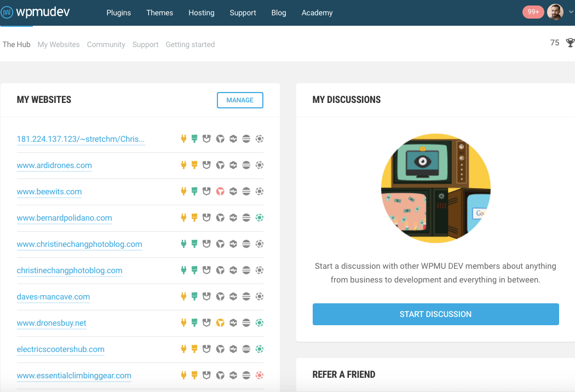Open www.christinechangphotoblog.com site link
This screenshot has height=392, width=575.
[x=79, y=244]
